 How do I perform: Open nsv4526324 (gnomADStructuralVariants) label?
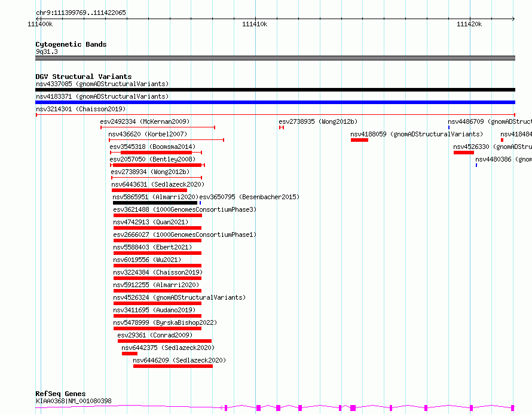click(179, 297)
